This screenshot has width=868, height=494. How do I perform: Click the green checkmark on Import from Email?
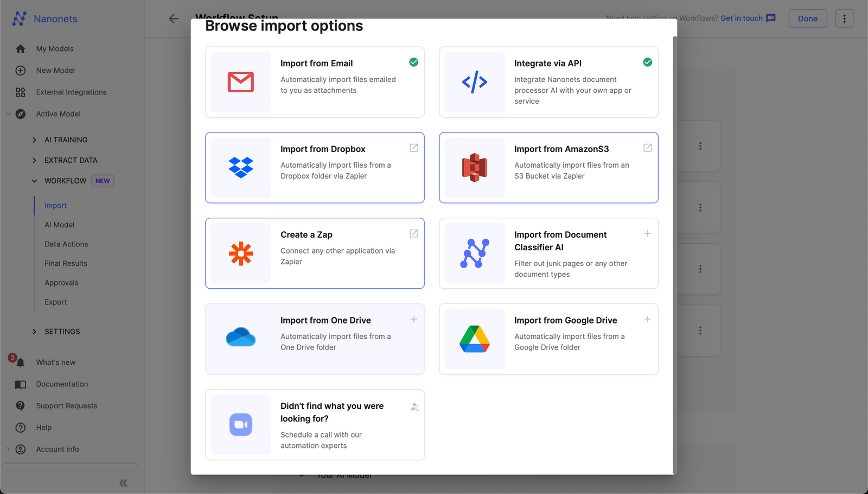(x=413, y=62)
